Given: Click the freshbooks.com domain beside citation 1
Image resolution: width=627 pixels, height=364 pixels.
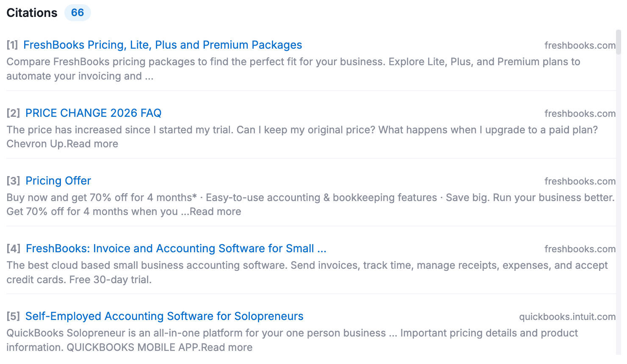Looking at the screenshot, I should pos(580,45).
